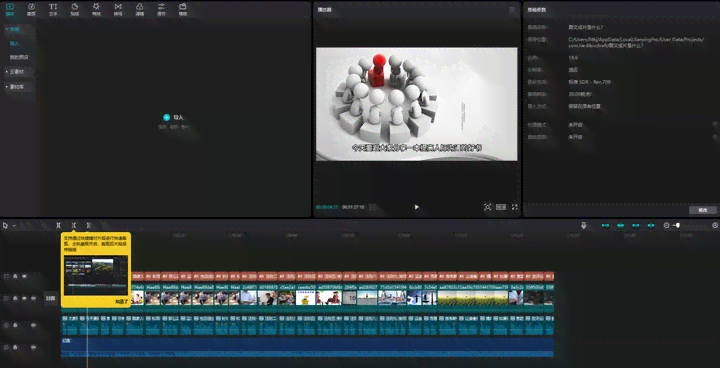Click the trim-right split tool
Viewport: 720px width, 368px height.
[x=89, y=226]
